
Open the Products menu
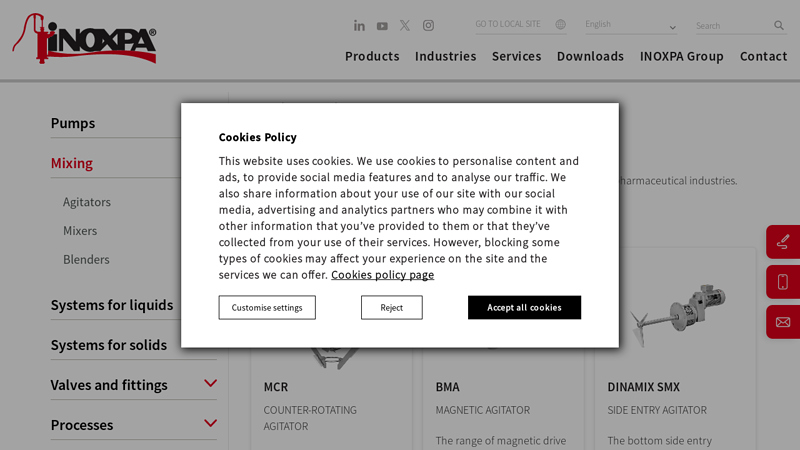point(372,56)
